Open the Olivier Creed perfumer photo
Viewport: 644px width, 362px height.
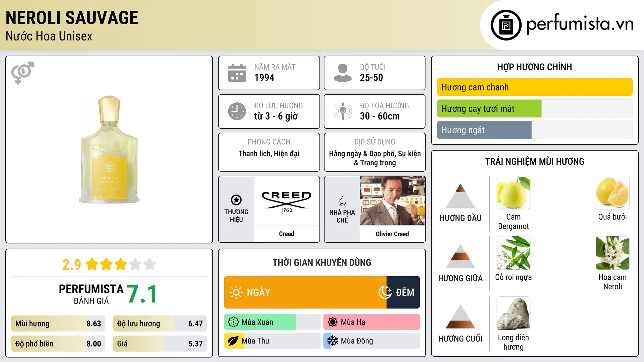(x=392, y=200)
